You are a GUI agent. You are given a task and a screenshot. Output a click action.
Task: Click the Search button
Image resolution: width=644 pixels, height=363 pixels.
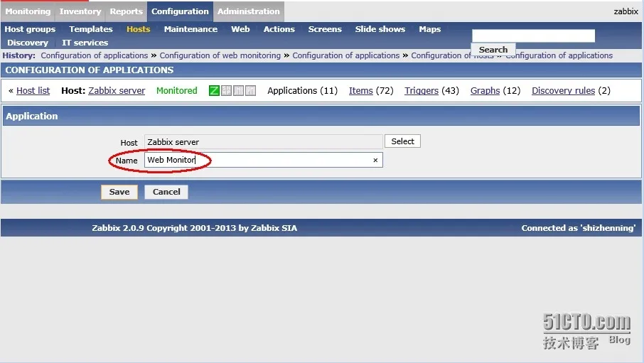tap(493, 50)
